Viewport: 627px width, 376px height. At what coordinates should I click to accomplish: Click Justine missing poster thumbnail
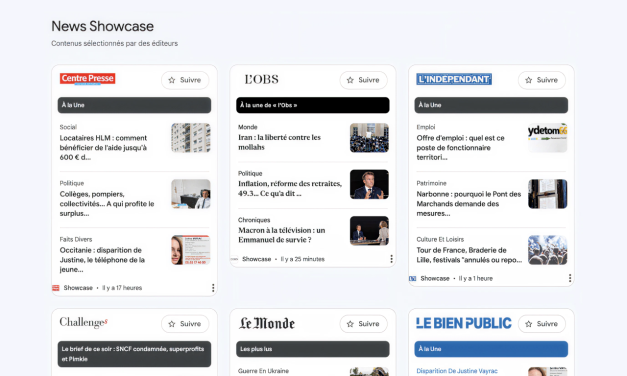click(x=191, y=250)
